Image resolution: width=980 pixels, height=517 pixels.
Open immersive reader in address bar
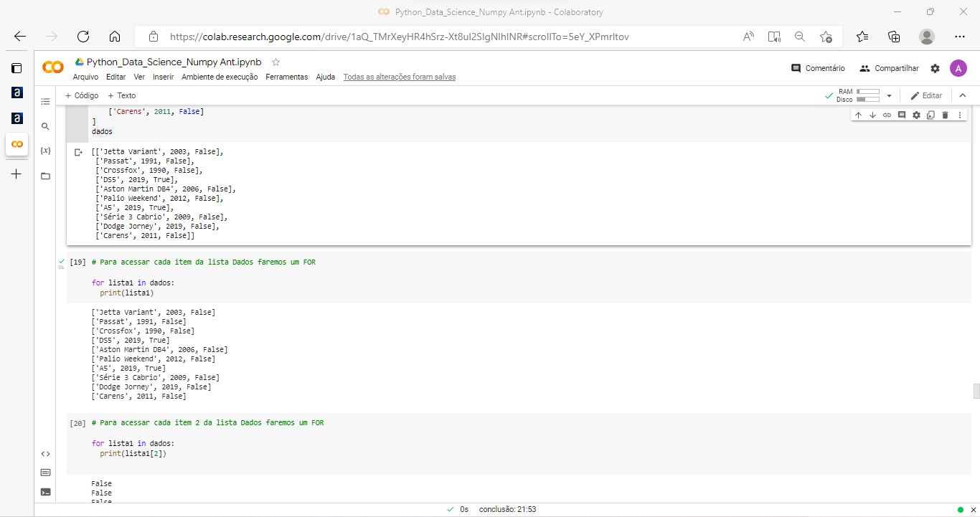pos(774,37)
